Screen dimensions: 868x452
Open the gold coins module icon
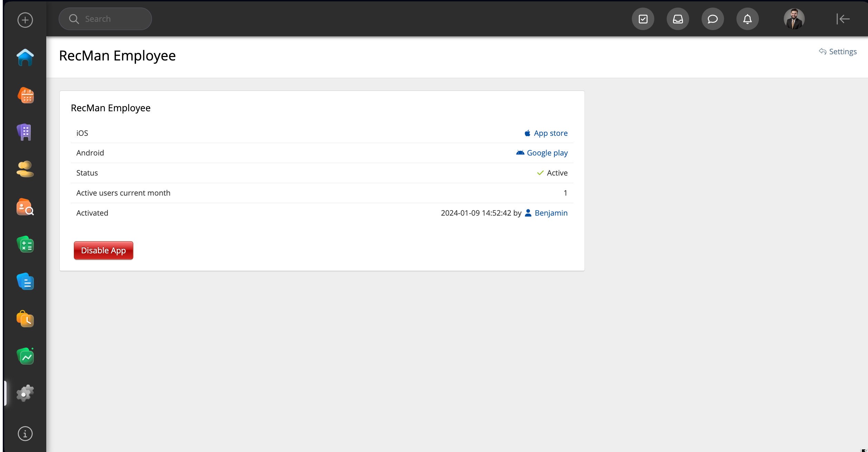25,169
